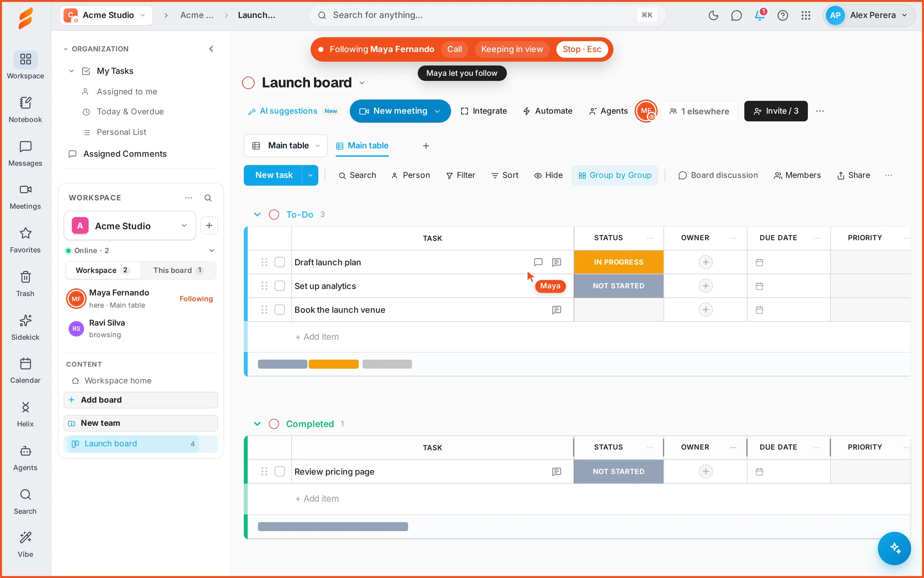
Task: Open chat bubble icon in top bar
Action: coord(736,15)
